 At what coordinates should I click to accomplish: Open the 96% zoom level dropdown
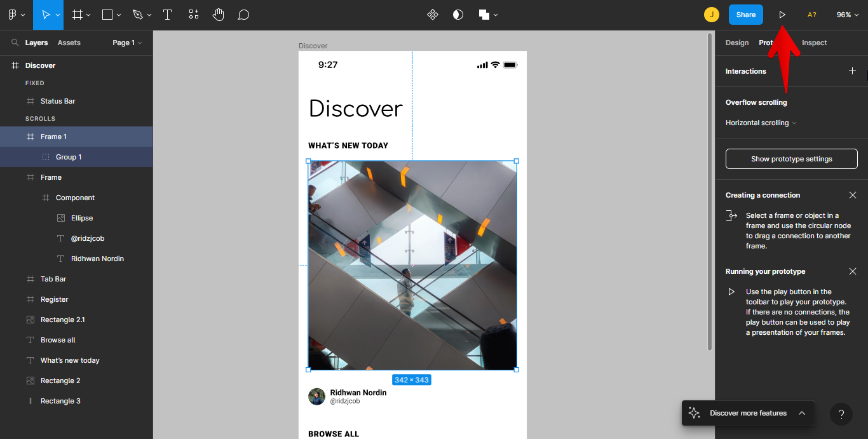[x=847, y=15]
